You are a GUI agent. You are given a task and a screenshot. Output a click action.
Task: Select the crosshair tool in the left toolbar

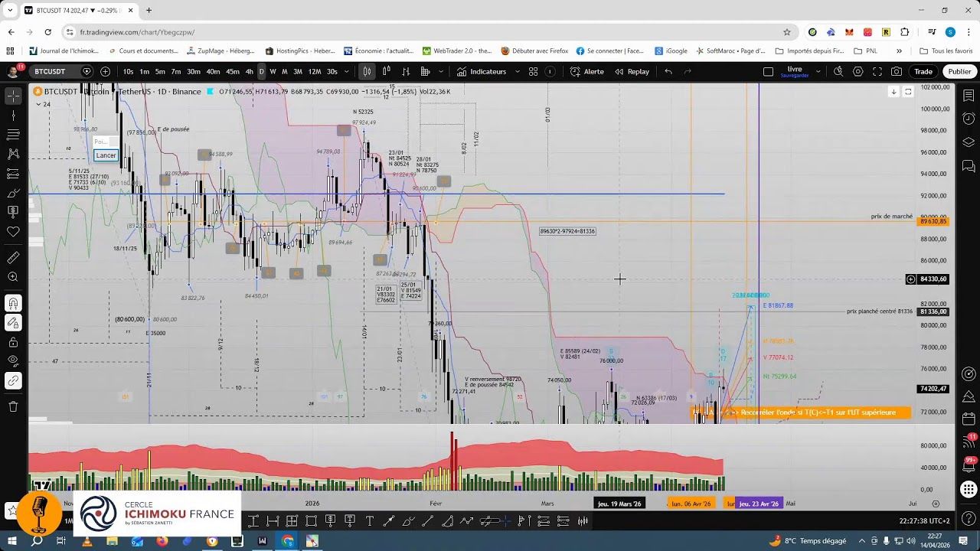click(x=12, y=96)
